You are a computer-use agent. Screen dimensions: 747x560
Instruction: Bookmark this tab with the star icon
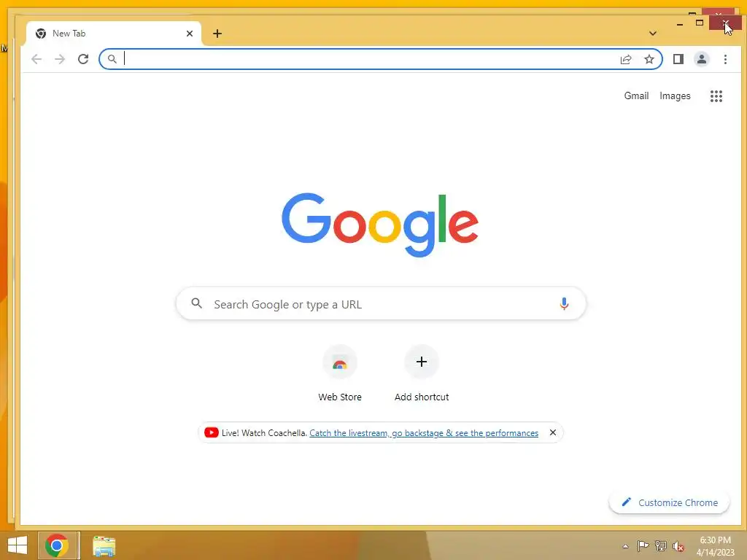click(649, 59)
